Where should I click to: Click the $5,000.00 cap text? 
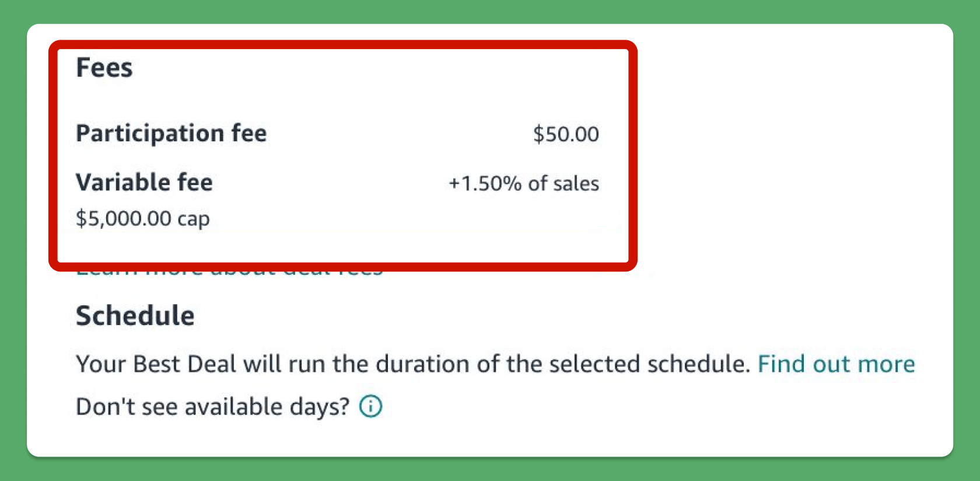pos(142,219)
